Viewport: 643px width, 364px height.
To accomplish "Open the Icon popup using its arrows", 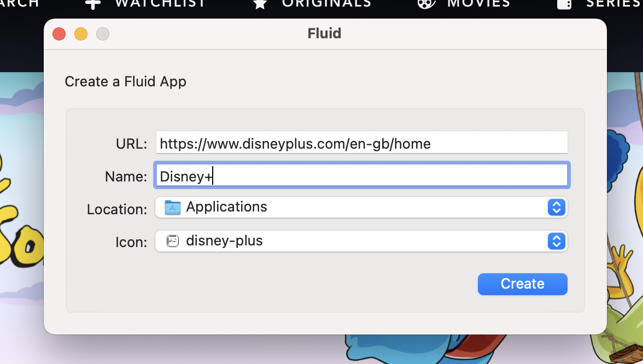I will click(556, 241).
